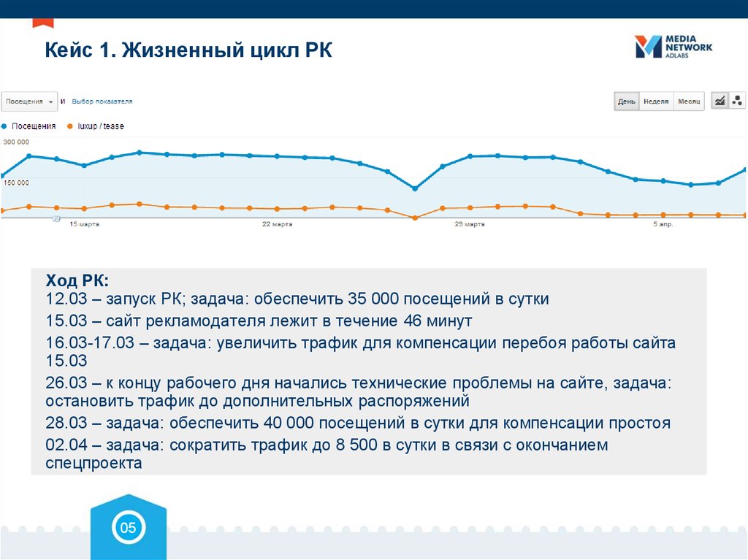Click the Media Network Adlabs logo
748x560 pixels.
(x=672, y=47)
